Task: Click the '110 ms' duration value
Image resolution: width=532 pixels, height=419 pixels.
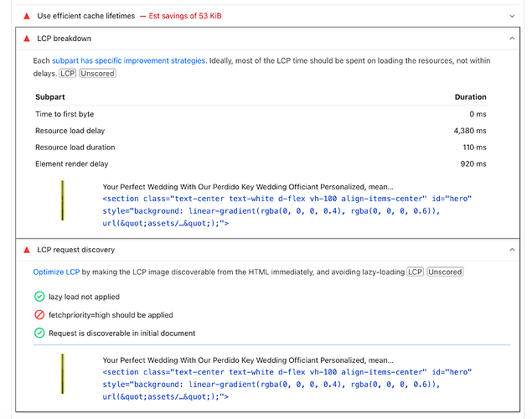Action: [x=474, y=147]
